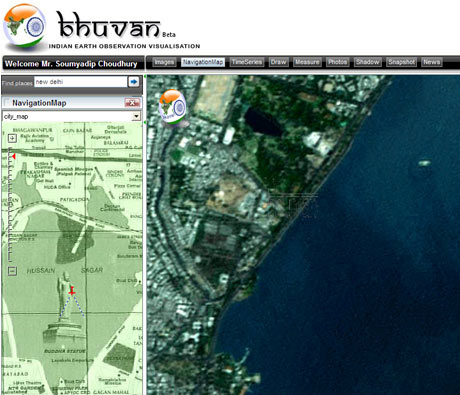460x395 pixels.
Task: Click the blue arrow search button
Action: [x=134, y=82]
